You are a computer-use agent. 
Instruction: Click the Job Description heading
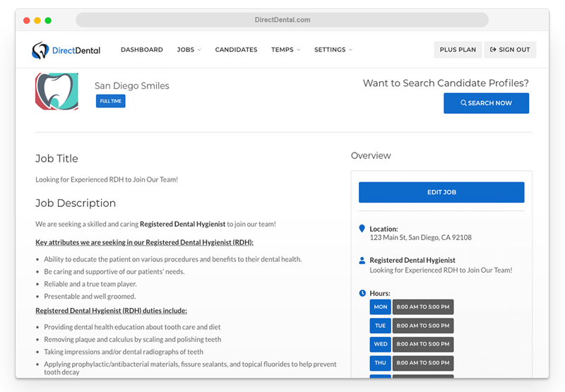point(76,203)
